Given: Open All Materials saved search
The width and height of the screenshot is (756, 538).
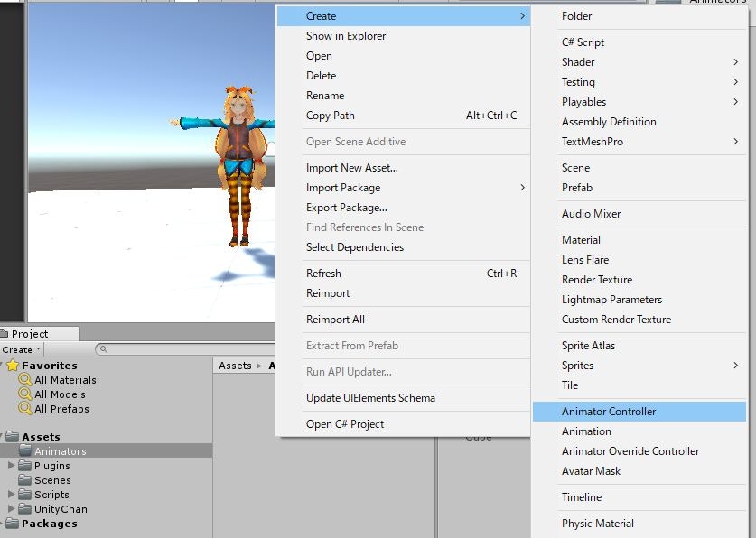Looking at the screenshot, I should coord(65,380).
